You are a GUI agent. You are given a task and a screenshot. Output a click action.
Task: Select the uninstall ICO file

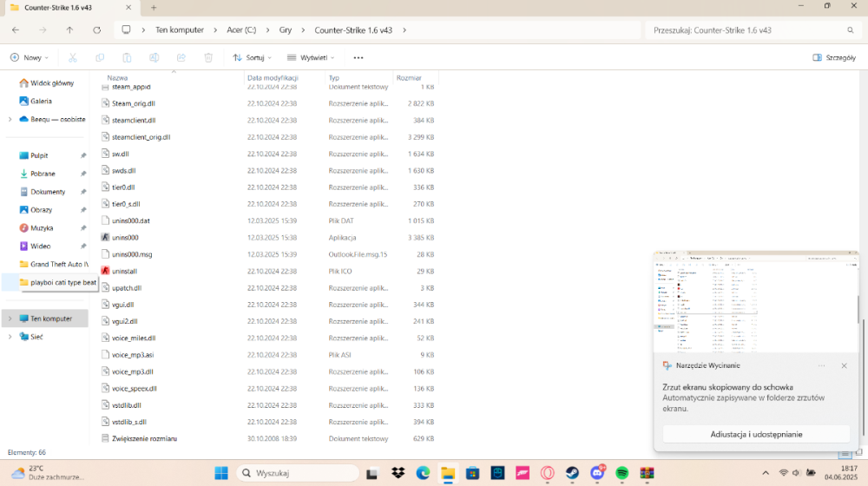(x=124, y=272)
